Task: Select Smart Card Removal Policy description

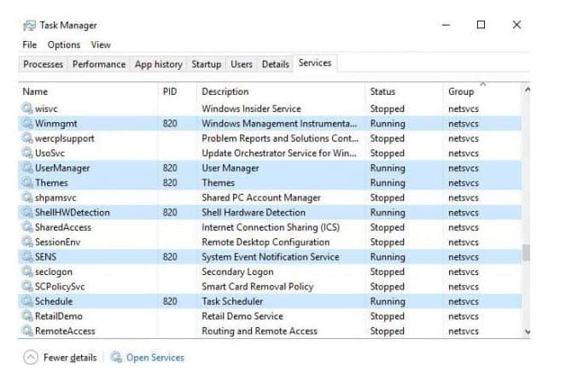Action: coord(258,286)
